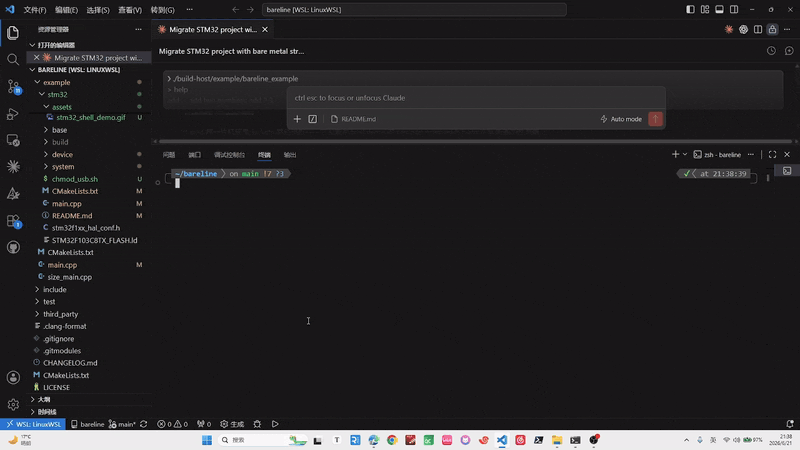Switch to the 问题 panel tab
The image size is (800, 450).
(x=169, y=155)
